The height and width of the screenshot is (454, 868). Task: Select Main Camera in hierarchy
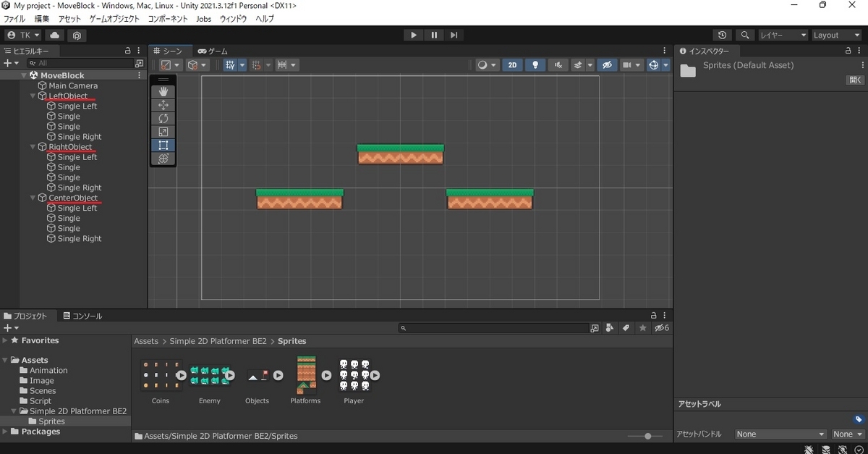click(73, 85)
